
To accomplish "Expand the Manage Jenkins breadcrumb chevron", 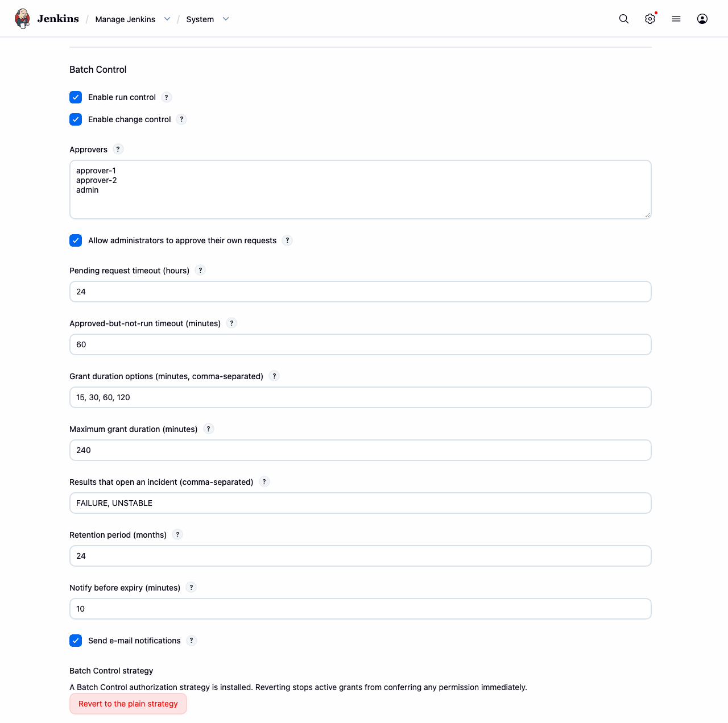I will click(167, 19).
